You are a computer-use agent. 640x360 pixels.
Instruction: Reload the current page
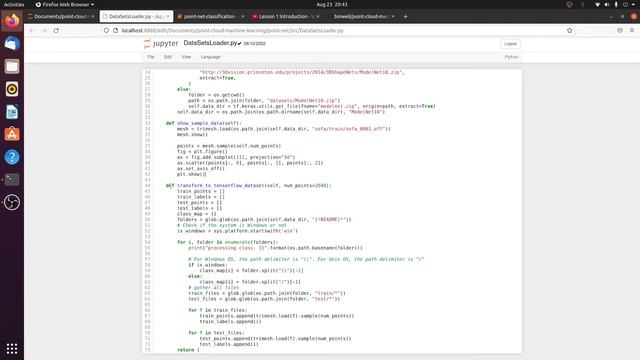tap(56, 31)
